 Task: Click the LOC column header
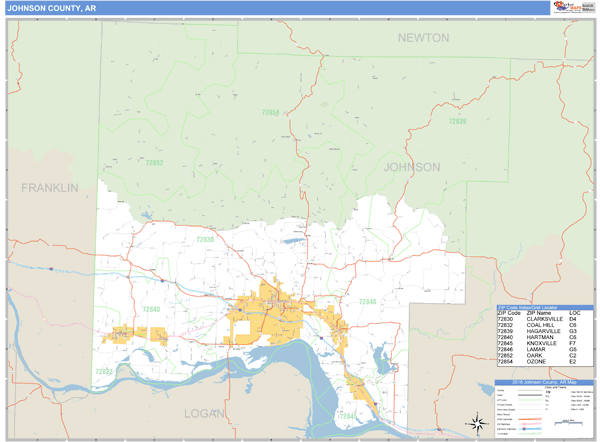(x=575, y=313)
